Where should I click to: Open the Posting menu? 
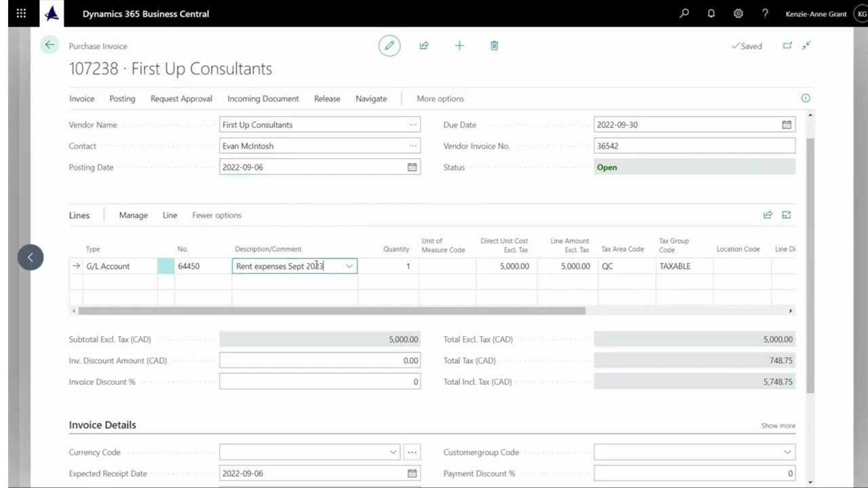click(122, 98)
